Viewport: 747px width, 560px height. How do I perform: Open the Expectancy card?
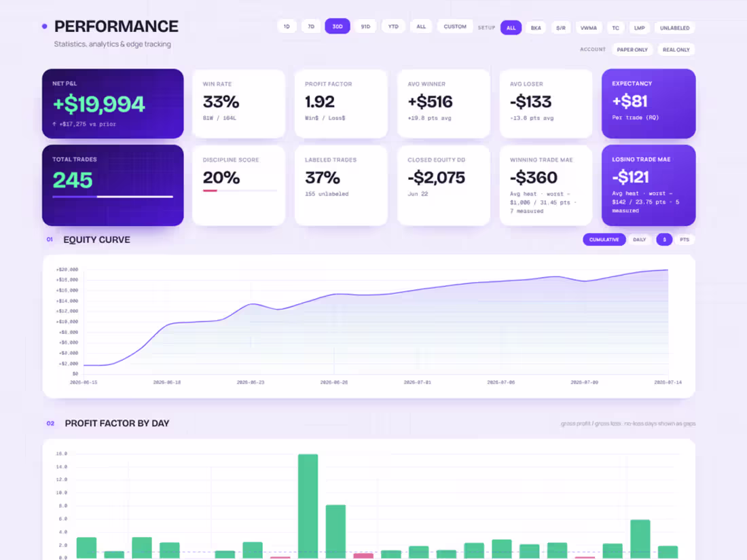(x=649, y=104)
